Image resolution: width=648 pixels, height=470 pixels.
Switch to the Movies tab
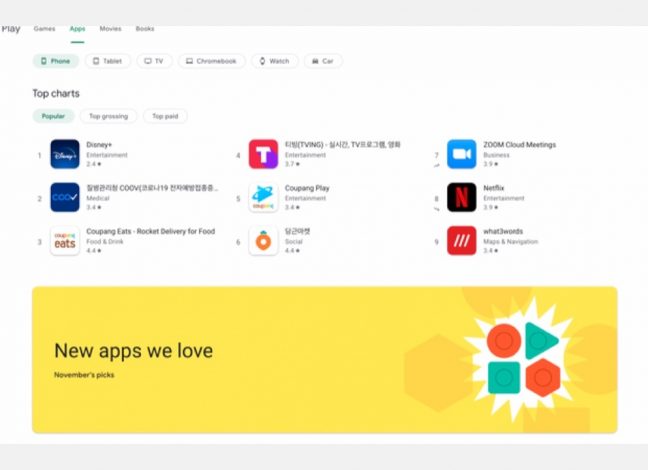[x=110, y=29]
